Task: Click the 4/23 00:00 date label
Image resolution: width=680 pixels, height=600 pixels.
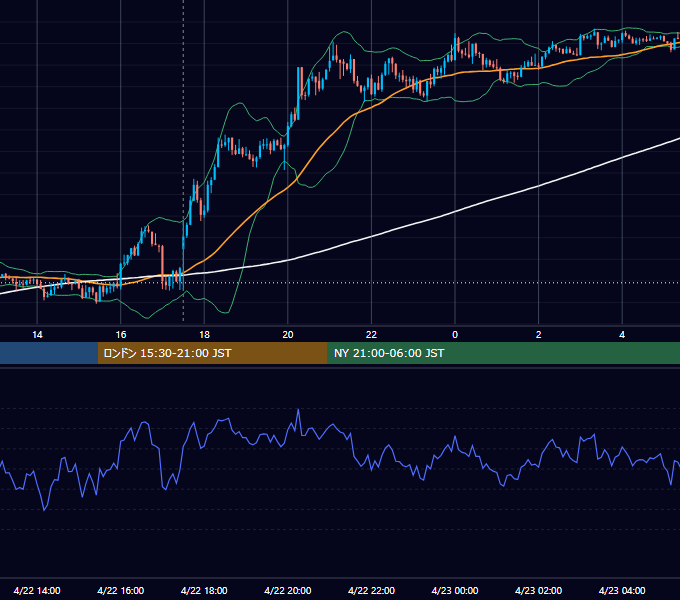Action: 455,590
